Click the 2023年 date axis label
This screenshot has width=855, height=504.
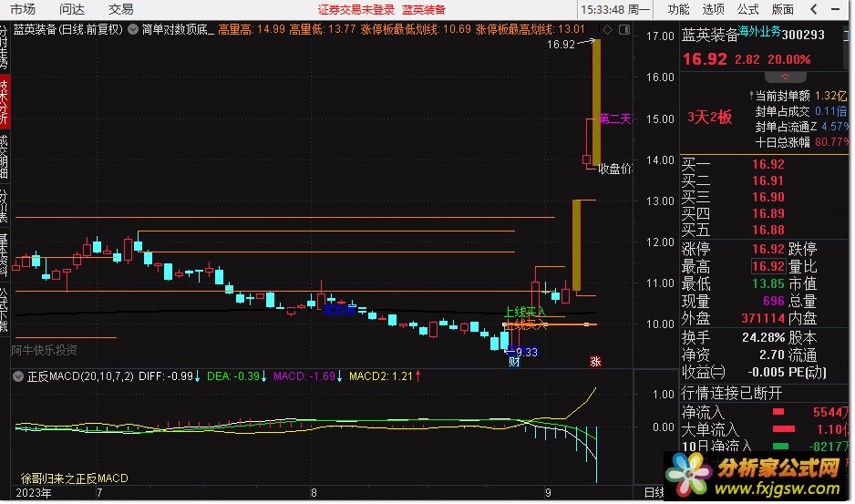point(34,493)
